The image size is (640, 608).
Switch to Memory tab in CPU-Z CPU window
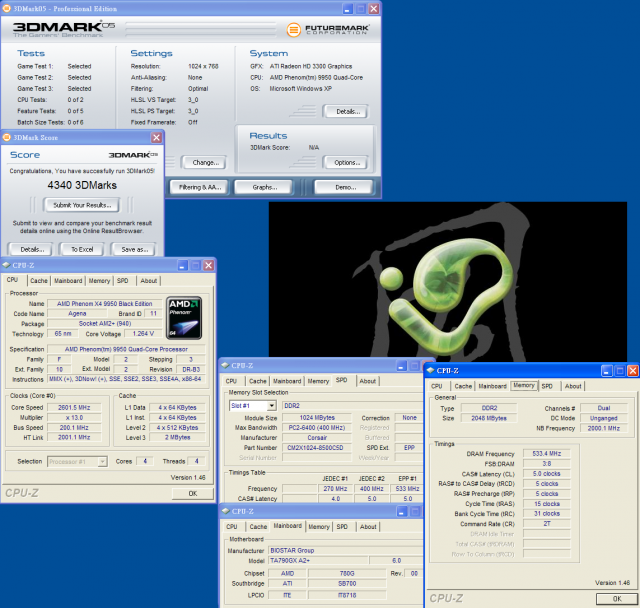coord(99,281)
